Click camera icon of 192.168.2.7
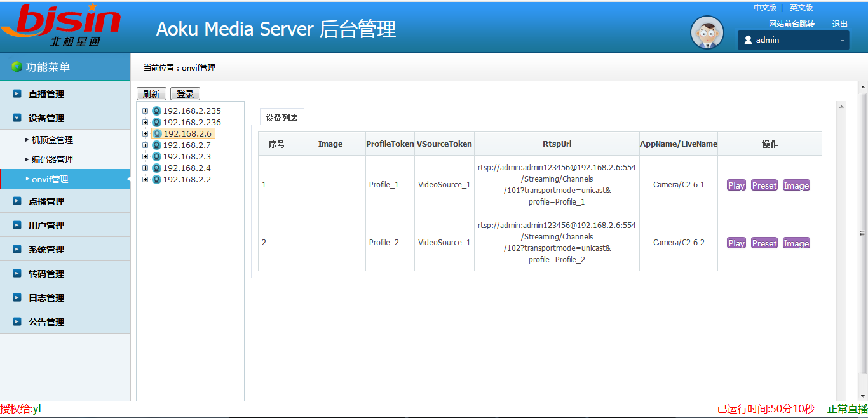The height and width of the screenshot is (418, 868). 157,145
